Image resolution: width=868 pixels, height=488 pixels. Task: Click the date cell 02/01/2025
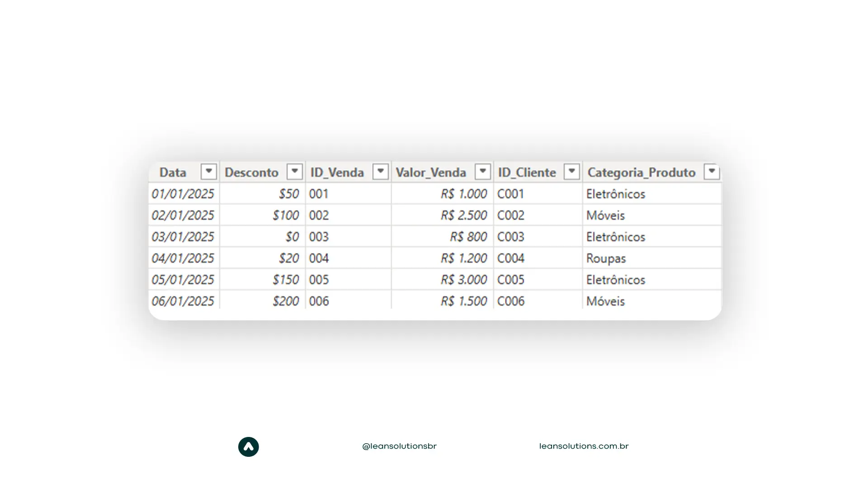[184, 215]
